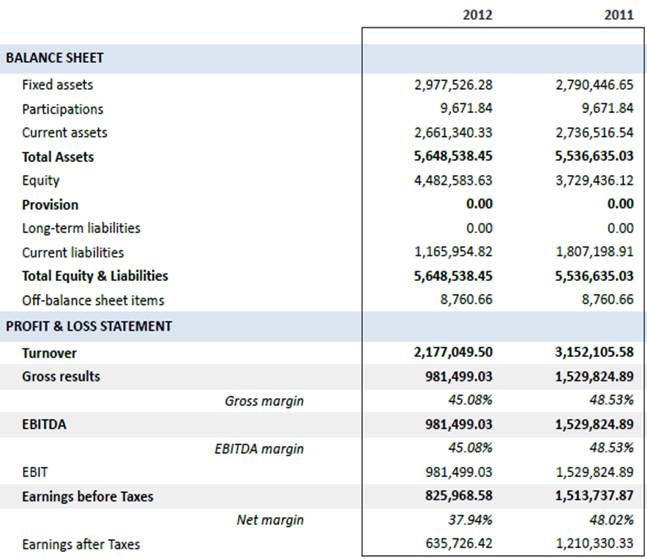The width and height of the screenshot is (647, 559).
Task: Click the Participations row label
Action: tap(62, 109)
